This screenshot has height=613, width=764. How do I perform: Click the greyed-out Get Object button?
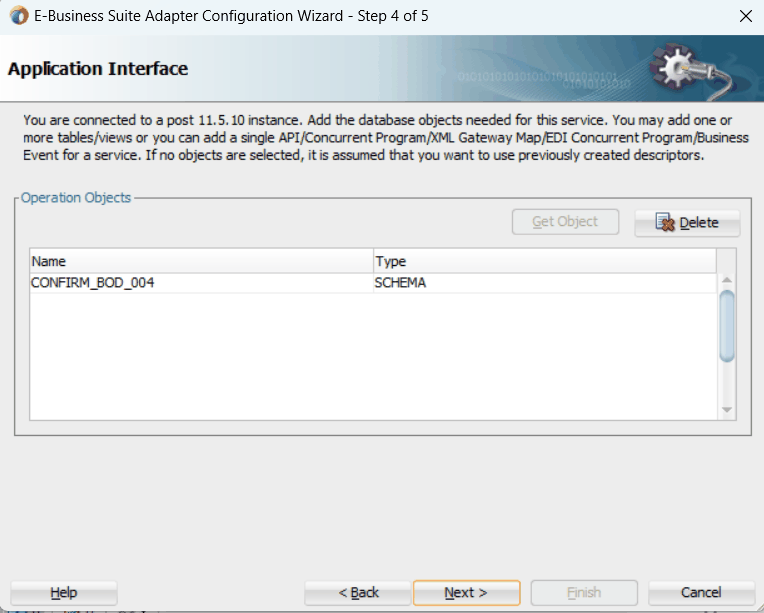pos(565,222)
